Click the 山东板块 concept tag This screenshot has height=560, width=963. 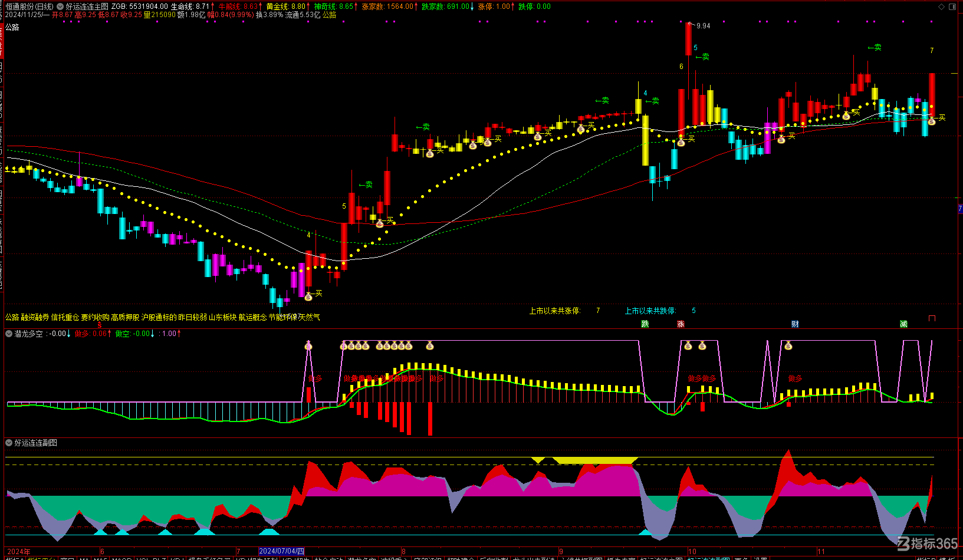tap(223, 317)
